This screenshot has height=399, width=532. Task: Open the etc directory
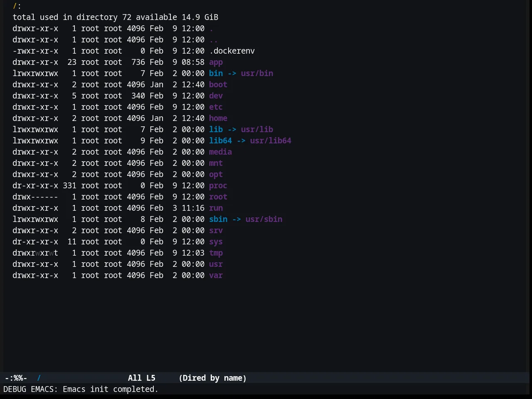pyautogui.click(x=216, y=107)
